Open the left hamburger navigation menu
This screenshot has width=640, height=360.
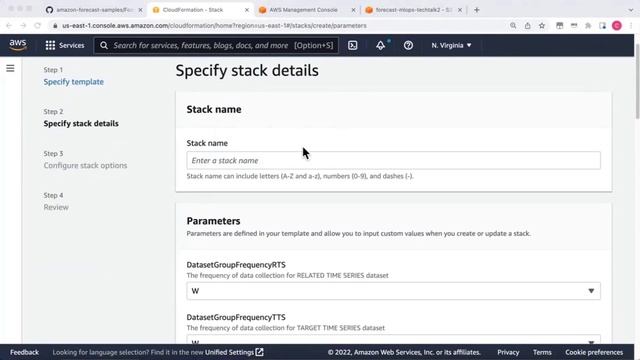click(x=10, y=69)
